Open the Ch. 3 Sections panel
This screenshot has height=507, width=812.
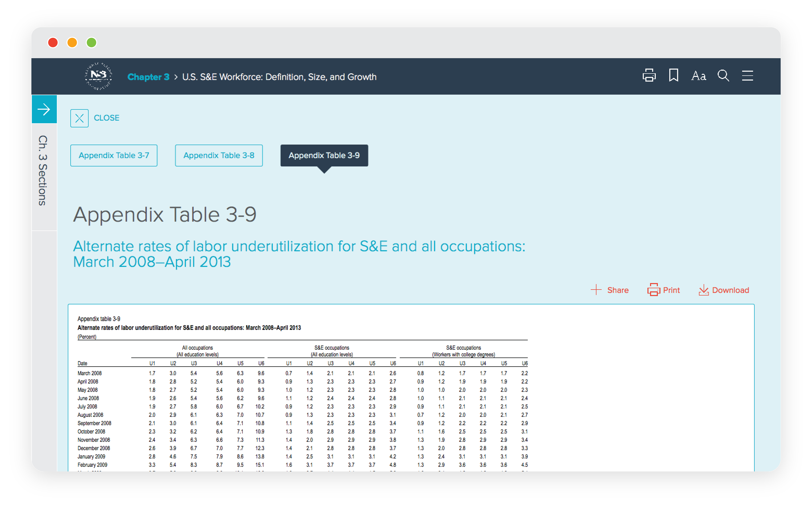[x=43, y=170]
